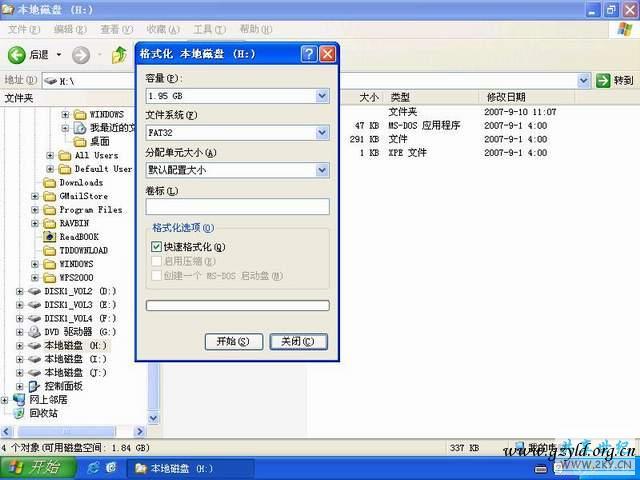Uncheck the Quick Format (快速格式化) checkbox

(x=157, y=247)
